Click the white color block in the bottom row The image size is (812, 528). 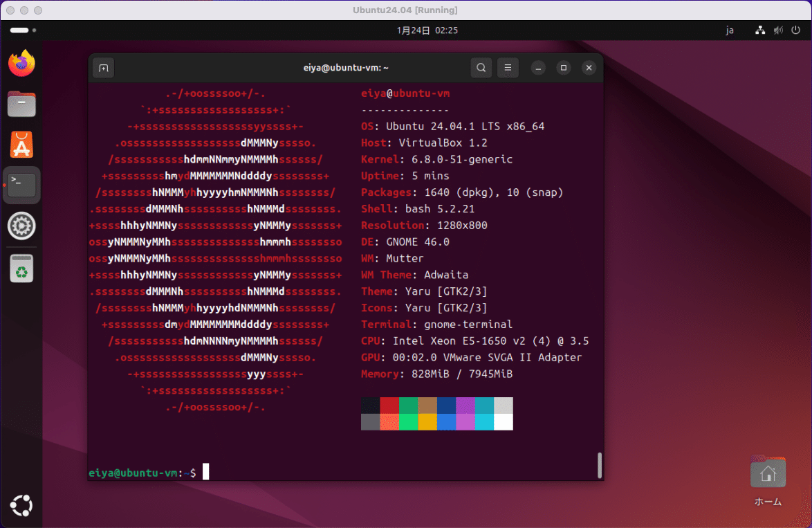pos(504,422)
